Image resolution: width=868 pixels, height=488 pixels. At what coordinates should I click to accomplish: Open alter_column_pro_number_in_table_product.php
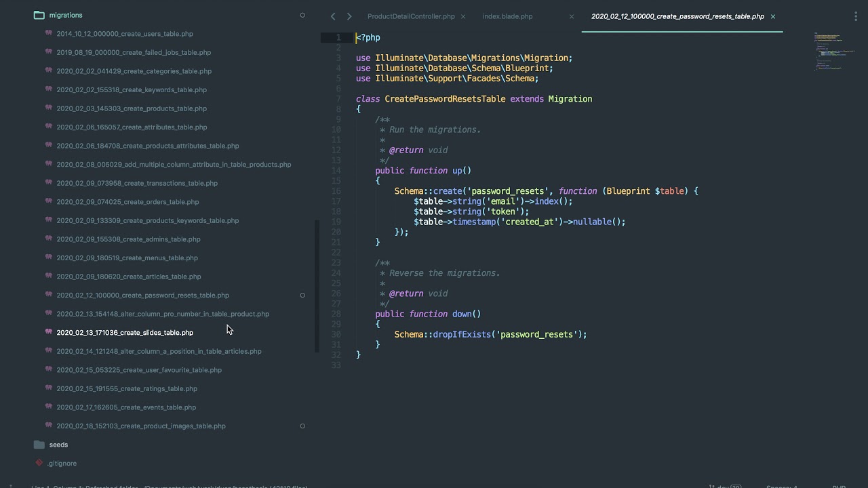click(163, 314)
